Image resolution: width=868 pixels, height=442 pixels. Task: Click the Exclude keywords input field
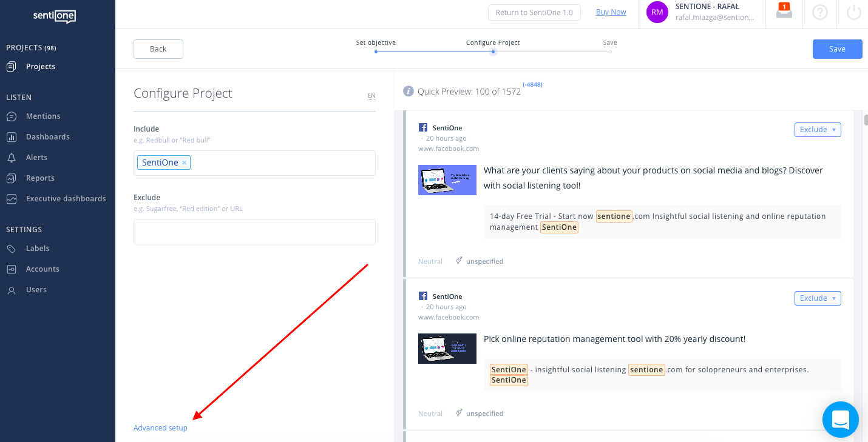[254, 232]
